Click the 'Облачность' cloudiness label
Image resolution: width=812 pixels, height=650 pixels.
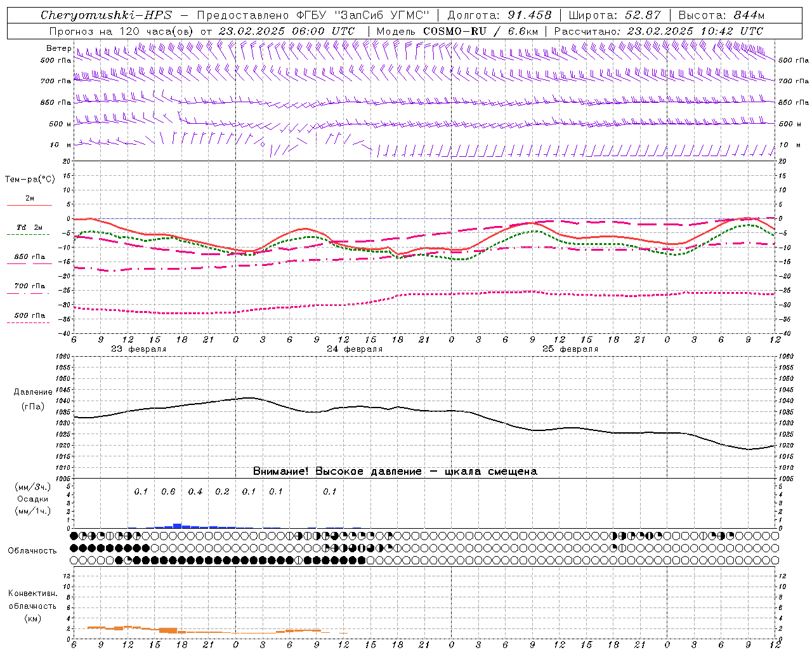click(32, 551)
